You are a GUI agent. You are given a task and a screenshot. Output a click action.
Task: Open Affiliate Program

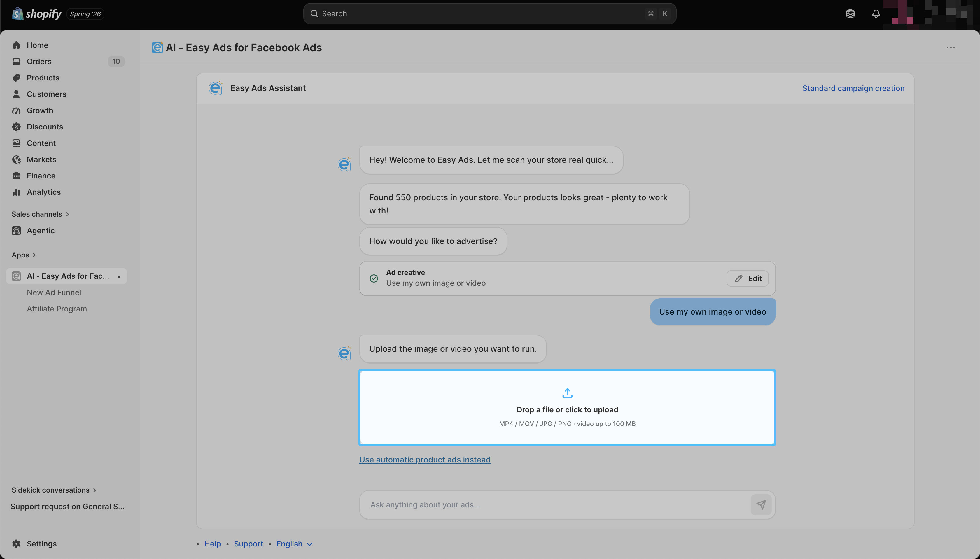pyautogui.click(x=57, y=309)
